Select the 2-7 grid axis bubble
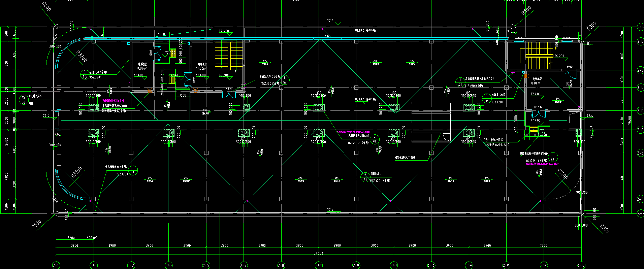This screenshot has width=644, height=269. click(x=244, y=265)
